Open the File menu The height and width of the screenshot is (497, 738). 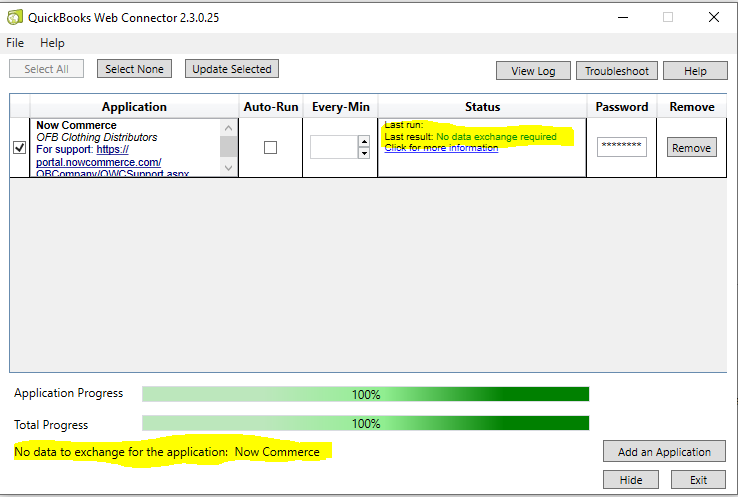[15, 43]
